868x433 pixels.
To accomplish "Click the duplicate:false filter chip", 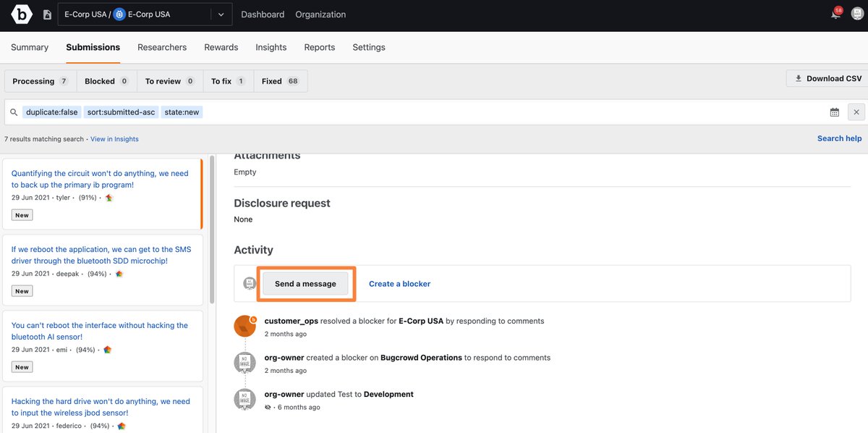I will 51,112.
